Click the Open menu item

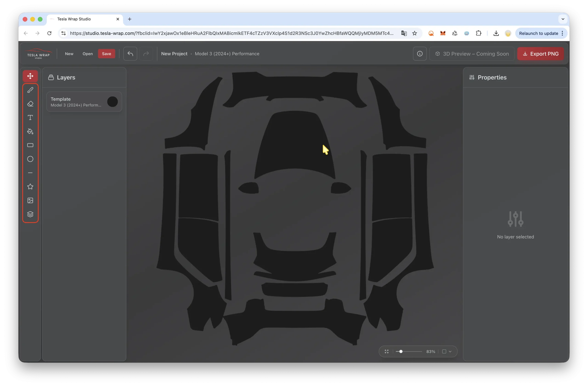tap(88, 54)
